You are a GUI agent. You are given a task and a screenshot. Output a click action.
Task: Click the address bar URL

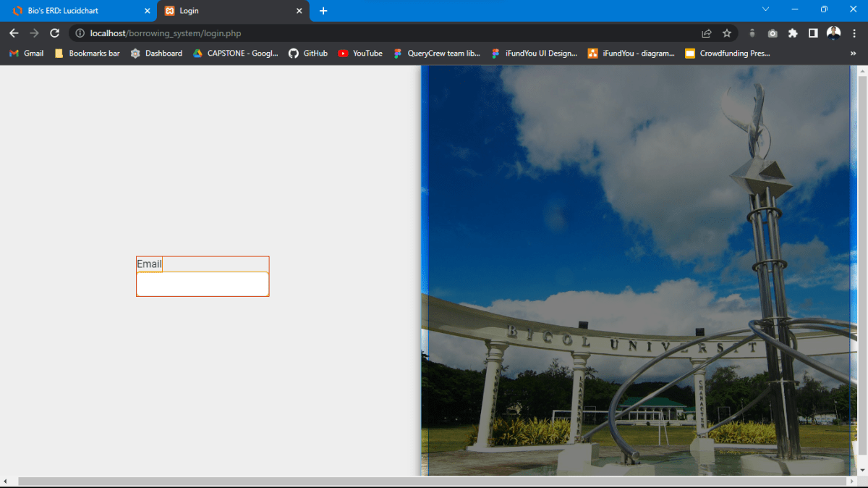coord(166,33)
